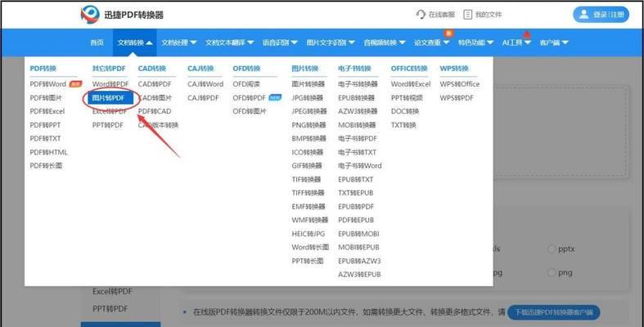Choose PPT转长图 in the dropdown menu
This screenshot has width=644, height=327.
(x=308, y=261)
